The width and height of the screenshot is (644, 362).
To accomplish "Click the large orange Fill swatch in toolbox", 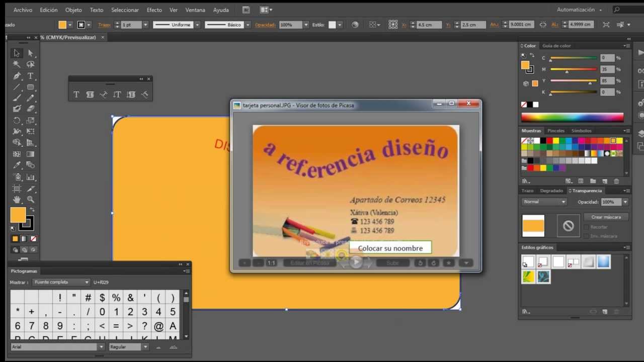I will [x=18, y=215].
